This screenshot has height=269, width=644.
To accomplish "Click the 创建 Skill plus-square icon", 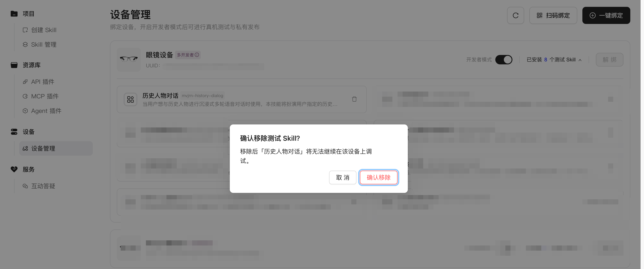I will coord(25,30).
